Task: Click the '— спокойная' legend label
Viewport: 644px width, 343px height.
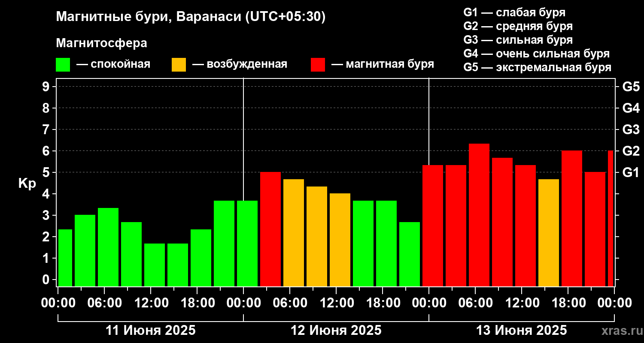Action: [113, 65]
